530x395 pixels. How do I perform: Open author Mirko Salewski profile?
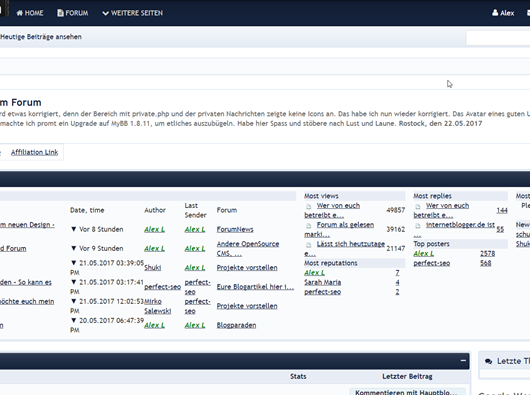coord(158,306)
